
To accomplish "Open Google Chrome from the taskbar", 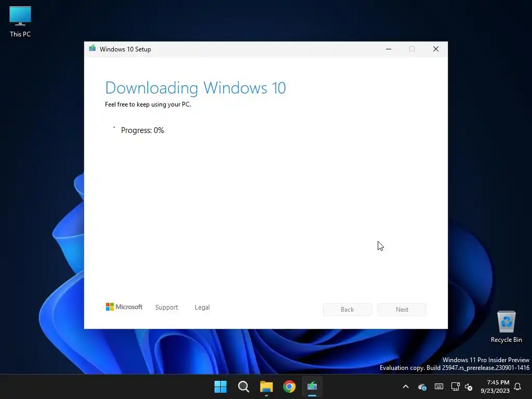I will (x=289, y=387).
